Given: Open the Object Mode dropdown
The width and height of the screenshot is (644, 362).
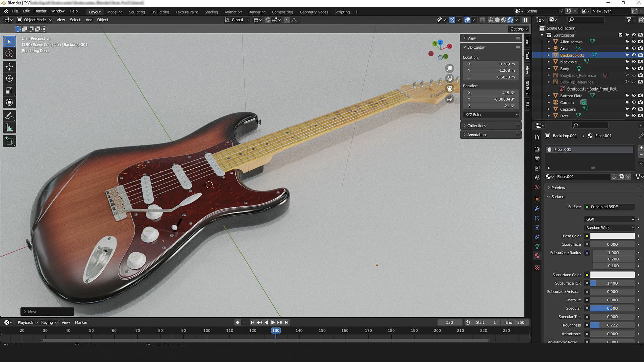Looking at the screenshot, I should click(34, 20).
